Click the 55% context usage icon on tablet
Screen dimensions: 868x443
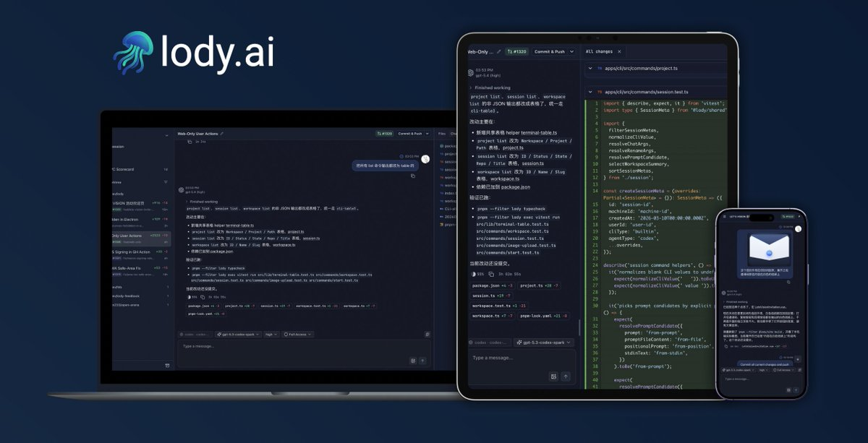[x=473, y=274]
